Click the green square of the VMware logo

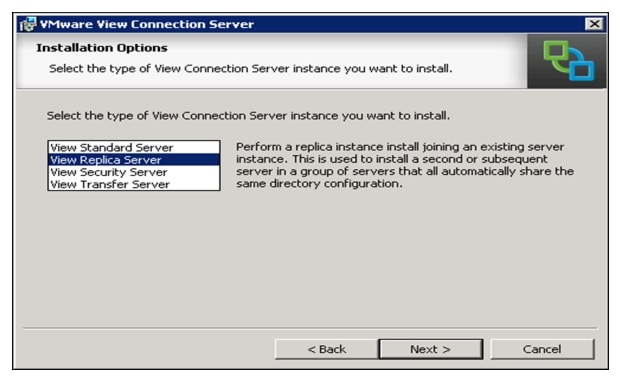tap(557, 55)
